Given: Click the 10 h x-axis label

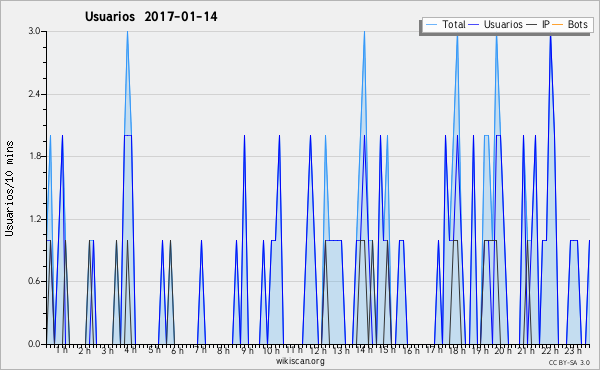Looking at the screenshot, I should click(x=271, y=350).
